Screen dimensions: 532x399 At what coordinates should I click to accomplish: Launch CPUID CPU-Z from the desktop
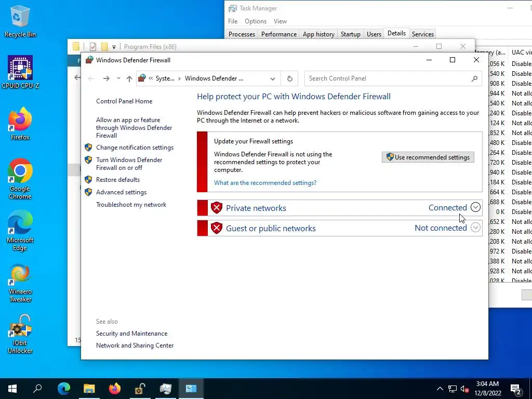20,72
